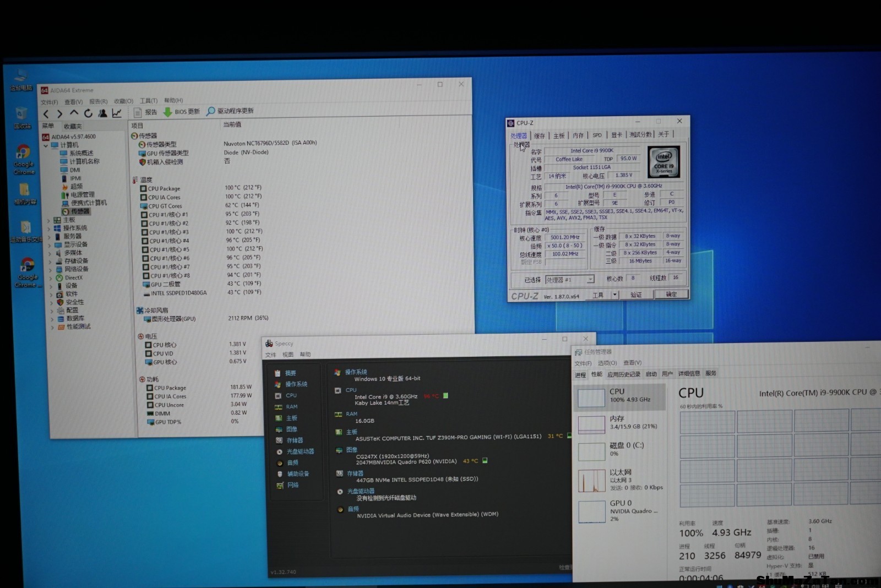Open the graph icon in AIDA64 toolbar
This screenshot has height=588, width=881.
(x=117, y=113)
